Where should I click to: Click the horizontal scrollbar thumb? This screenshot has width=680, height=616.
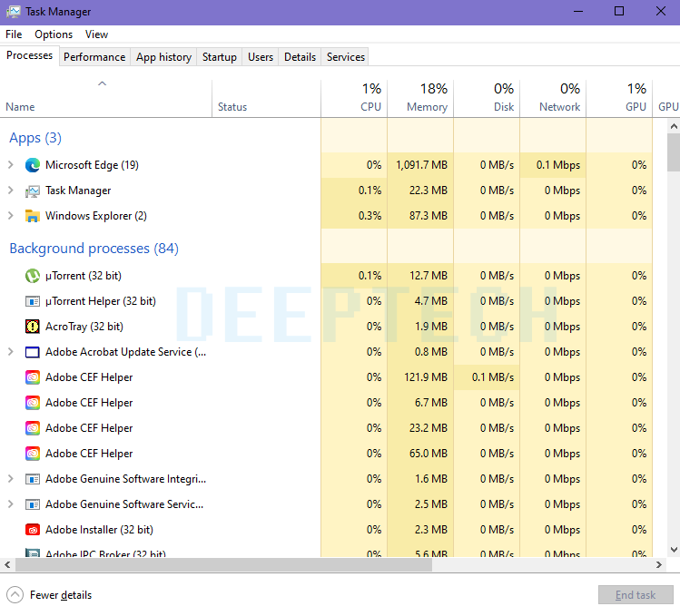(223, 565)
